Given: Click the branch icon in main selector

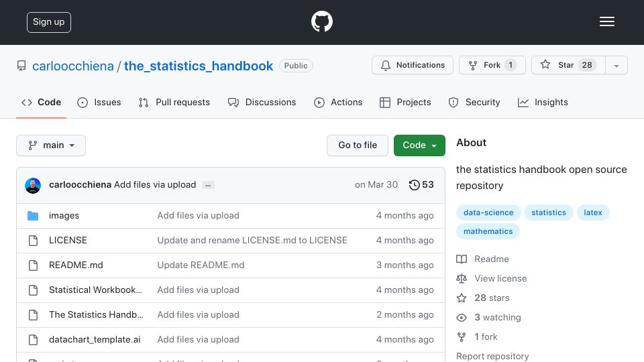Looking at the screenshot, I should 32,145.
